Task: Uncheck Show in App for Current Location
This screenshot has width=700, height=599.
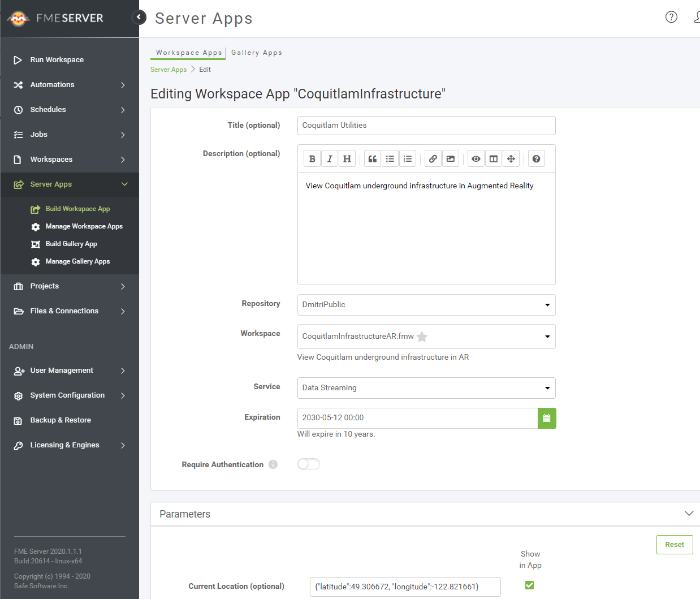Action: (529, 585)
